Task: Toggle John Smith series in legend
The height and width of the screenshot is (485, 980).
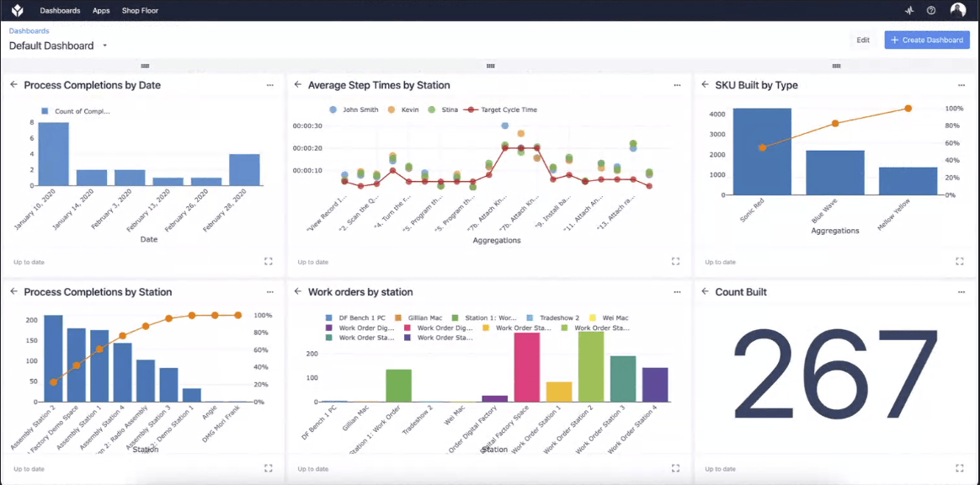Action: point(353,109)
